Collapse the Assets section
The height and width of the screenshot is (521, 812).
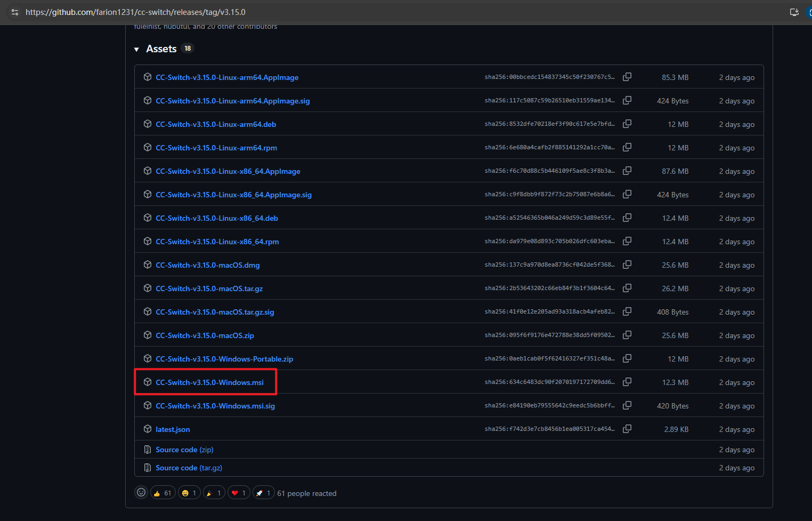pos(136,49)
